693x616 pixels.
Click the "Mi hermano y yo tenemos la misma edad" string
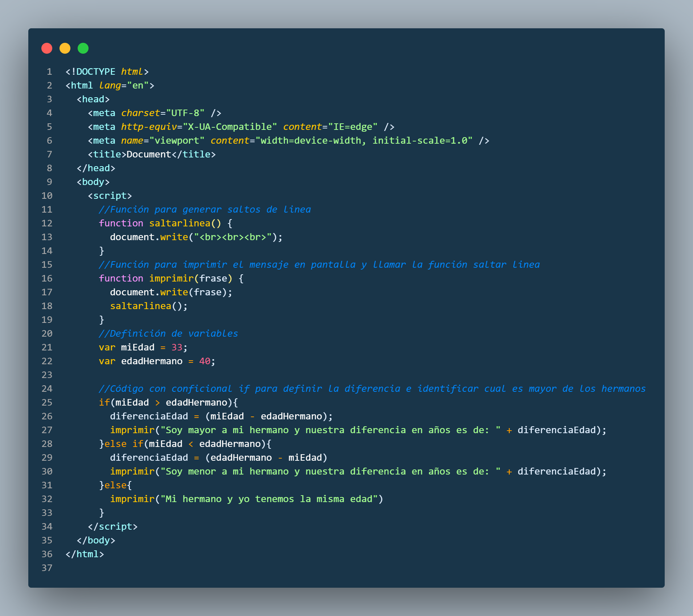[269, 499]
